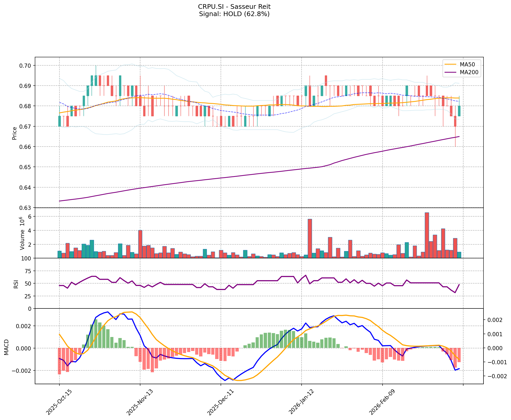
Task: Click the 75 tick on RSI axis
Action: tap(28, 271)
